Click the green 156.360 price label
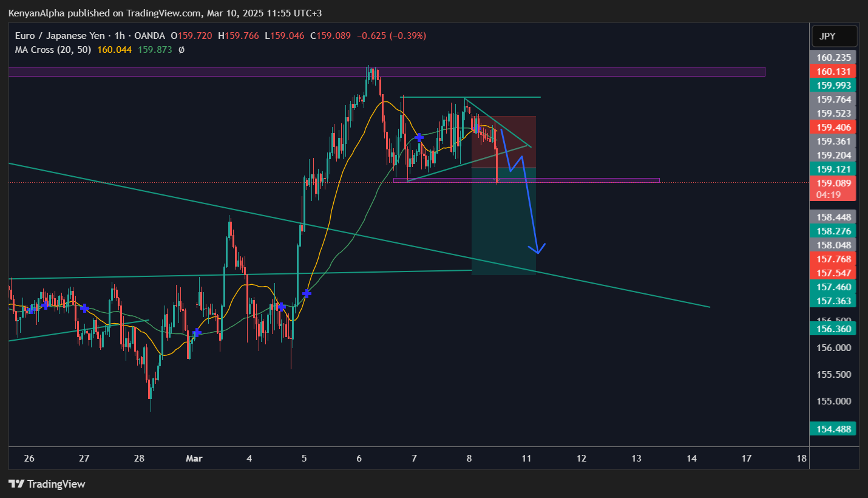Image resolution: width=868 pixels, height=498 pixels. [x=833, y=329]
